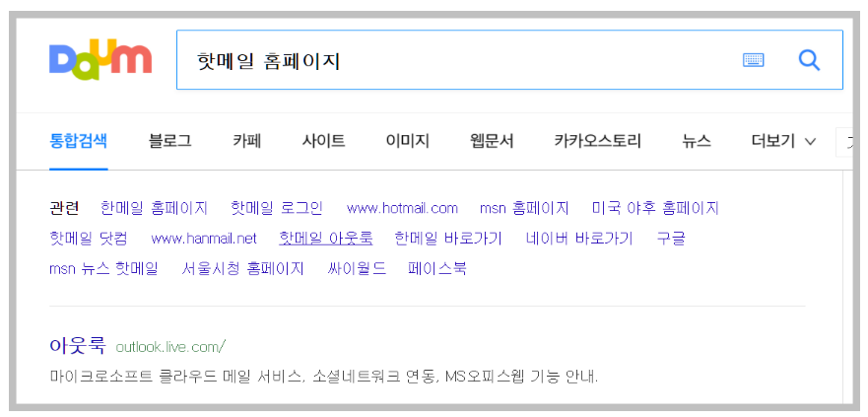Image resolution: width=868 pixels, height=417 pixels.
Task: Open related link www.hotmail.com
Action: click(x=402, y=208)
